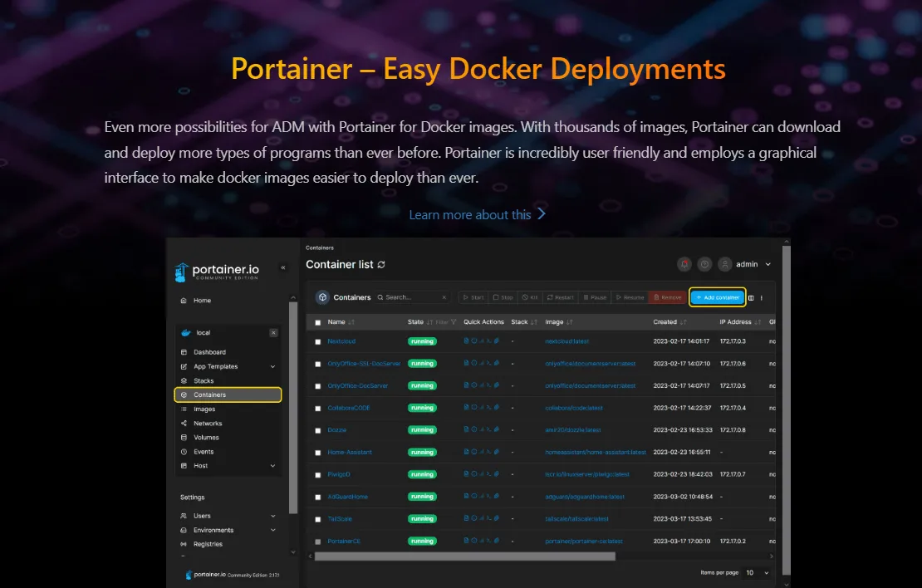Close the local environment with its X
The height and width of the screenshot is (588, 922).
point(273,333)
